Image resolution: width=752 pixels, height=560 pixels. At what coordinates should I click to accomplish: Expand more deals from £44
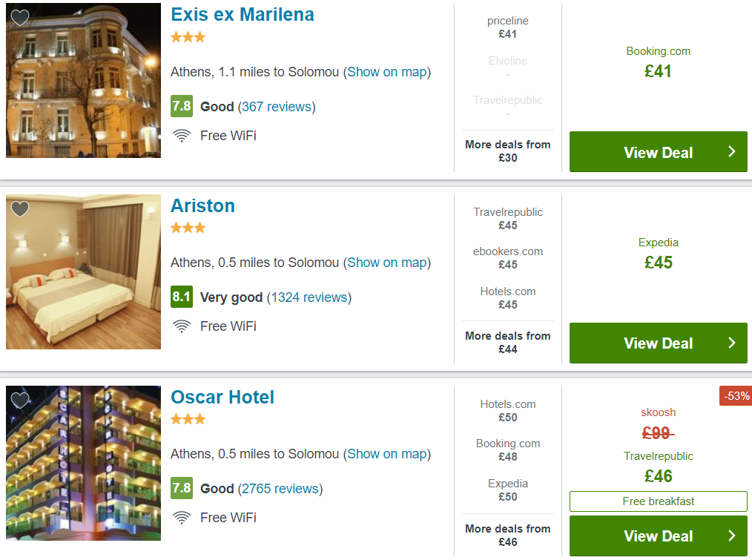508,343
